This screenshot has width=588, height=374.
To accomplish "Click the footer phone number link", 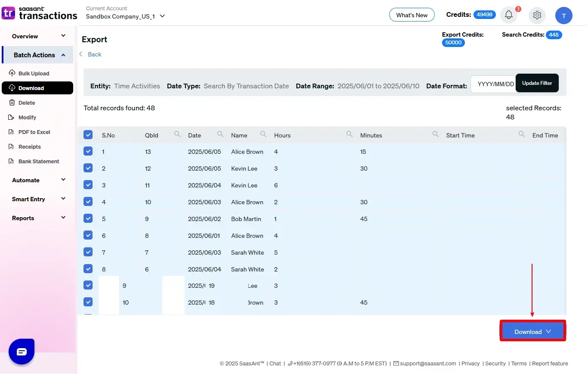I will (x=337, y=363).
